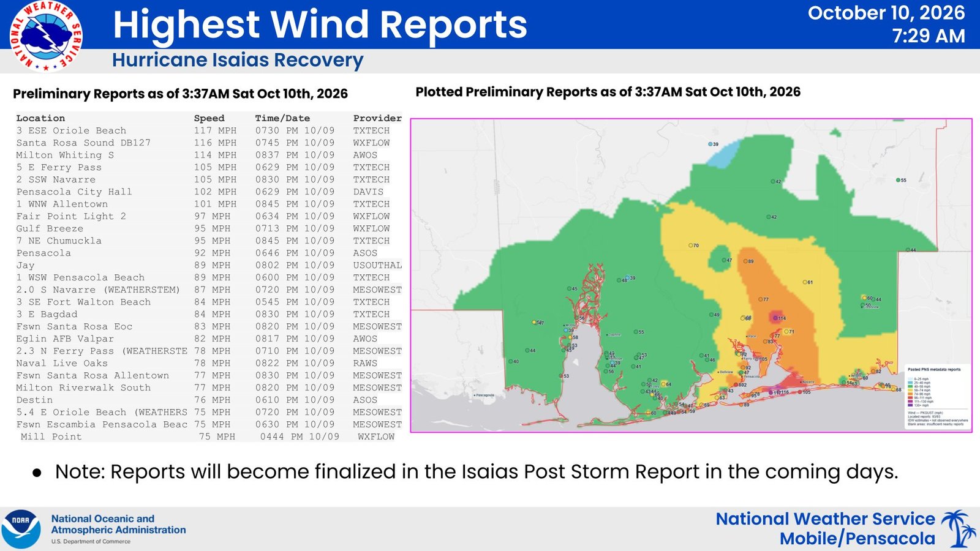Select the 'Milton Whiting S' location

[x=65, y=155]
